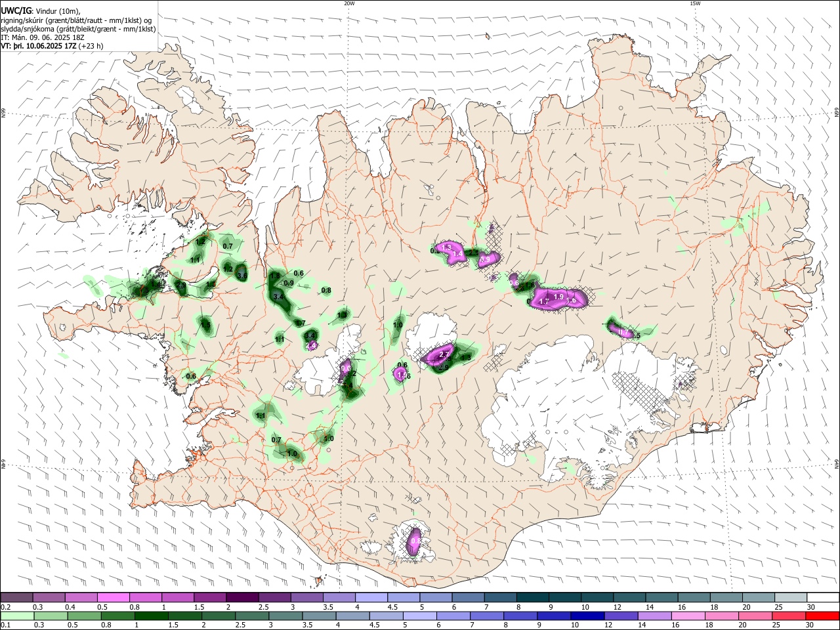This screenshot has height=630, width=840.
Task: Select the upper legend dark purple swatch labeled 2
Action: pos(243,597)
